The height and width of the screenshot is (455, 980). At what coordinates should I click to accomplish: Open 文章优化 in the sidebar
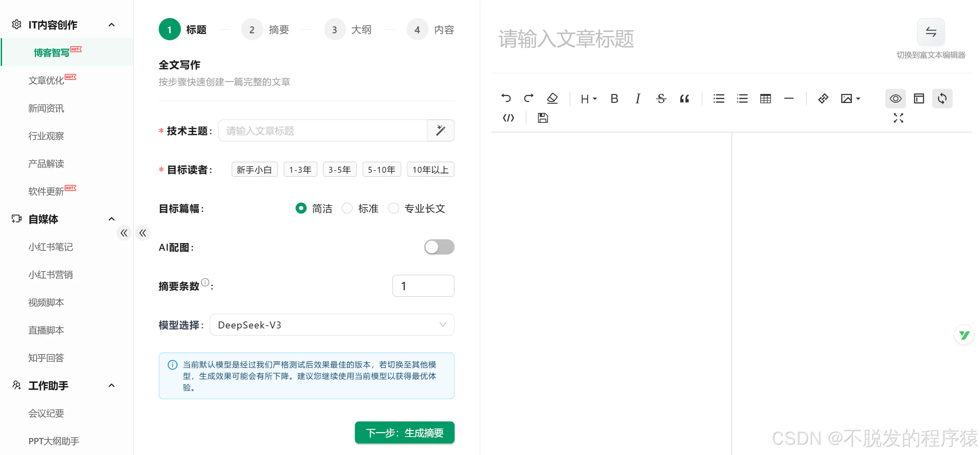click(x=46, y=80)
